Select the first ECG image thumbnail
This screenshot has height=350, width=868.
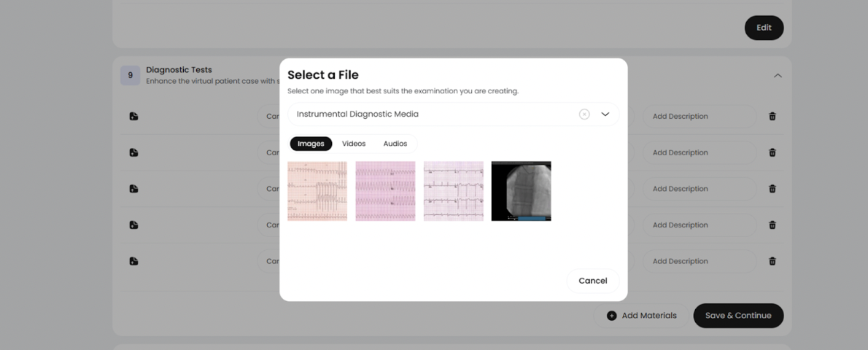pos(317,191)
